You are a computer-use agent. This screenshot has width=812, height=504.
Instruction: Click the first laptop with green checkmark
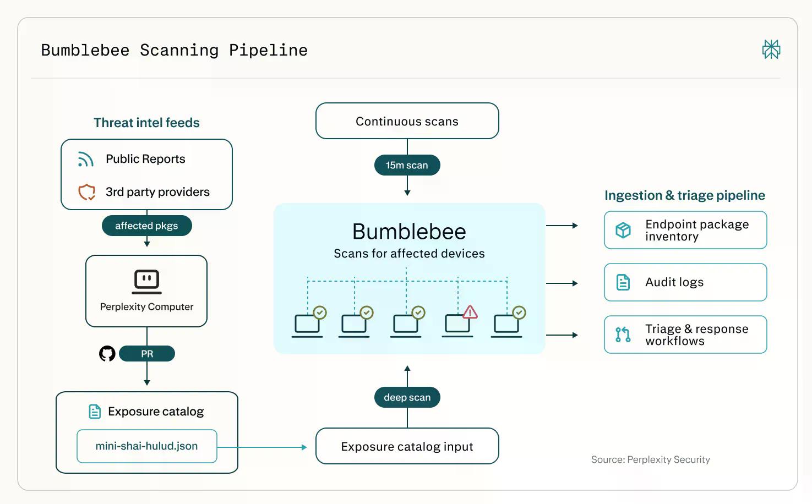pyautogui.click(x=309, y=322)
